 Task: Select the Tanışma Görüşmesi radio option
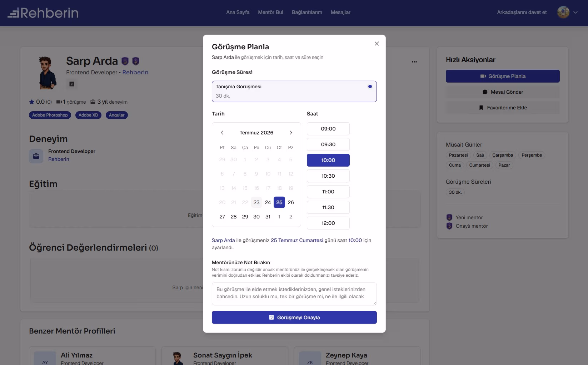coord(294,92)
